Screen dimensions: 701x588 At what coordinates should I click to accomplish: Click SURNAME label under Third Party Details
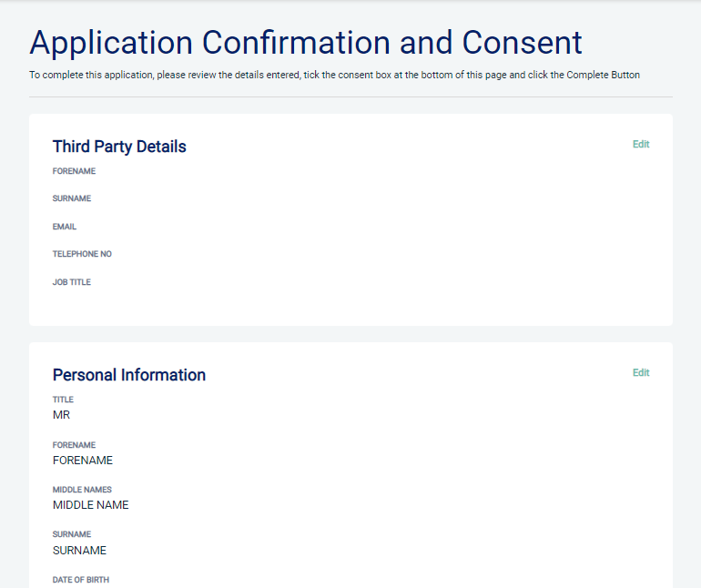click(72, 198)
